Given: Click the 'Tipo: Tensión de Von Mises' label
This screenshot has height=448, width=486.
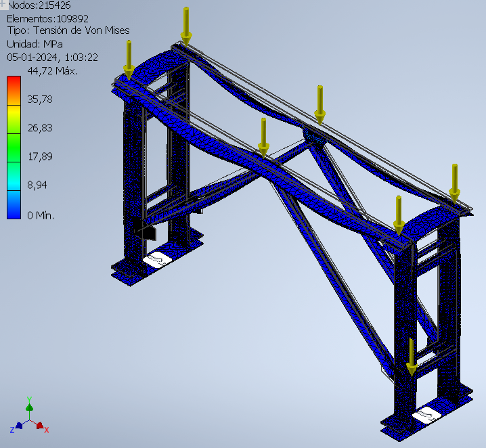Looking at the screenshot, I should 68,30.
